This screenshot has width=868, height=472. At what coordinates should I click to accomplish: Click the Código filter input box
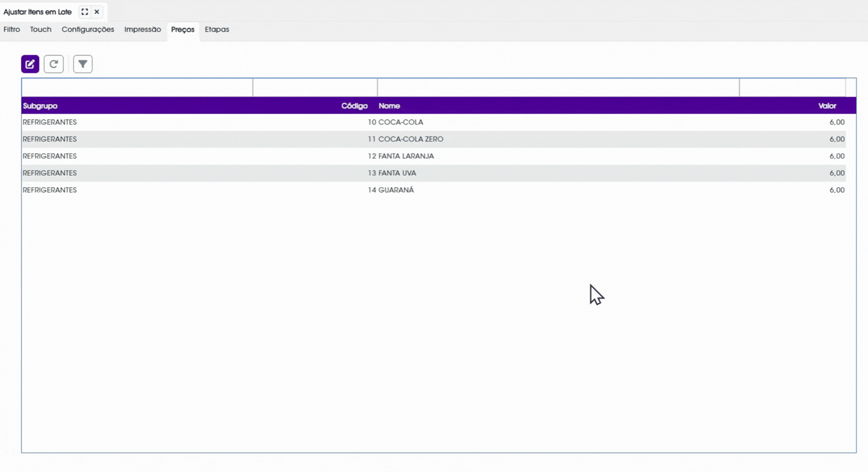[315, 88]
